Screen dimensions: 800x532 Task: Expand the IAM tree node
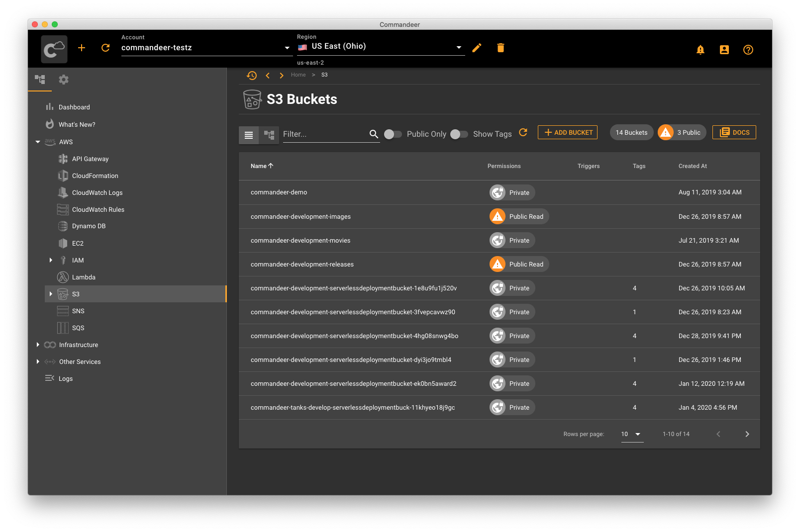[51, 260]
